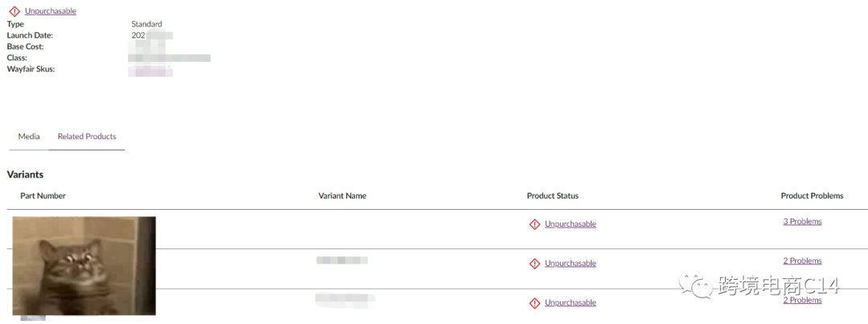Viewport: 868px width, 324px height.
Task: View the 3 Problems link
Action: click(802, 222)
